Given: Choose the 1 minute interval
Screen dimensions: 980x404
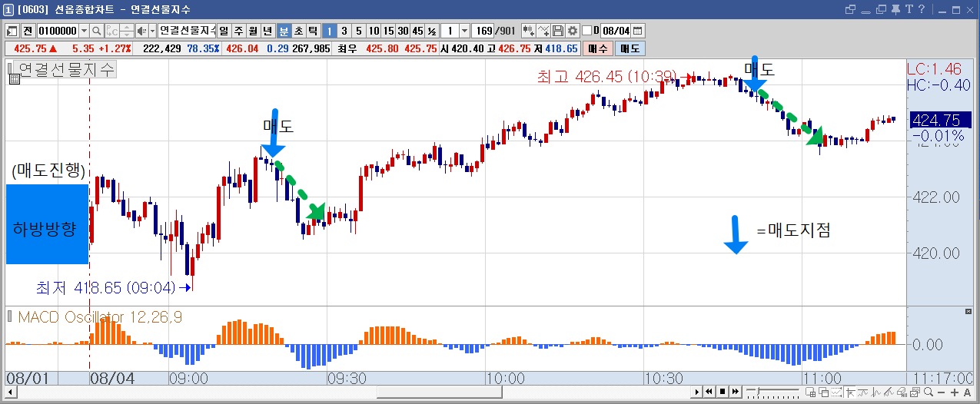Looking at the screenshot, I should 329,31.
